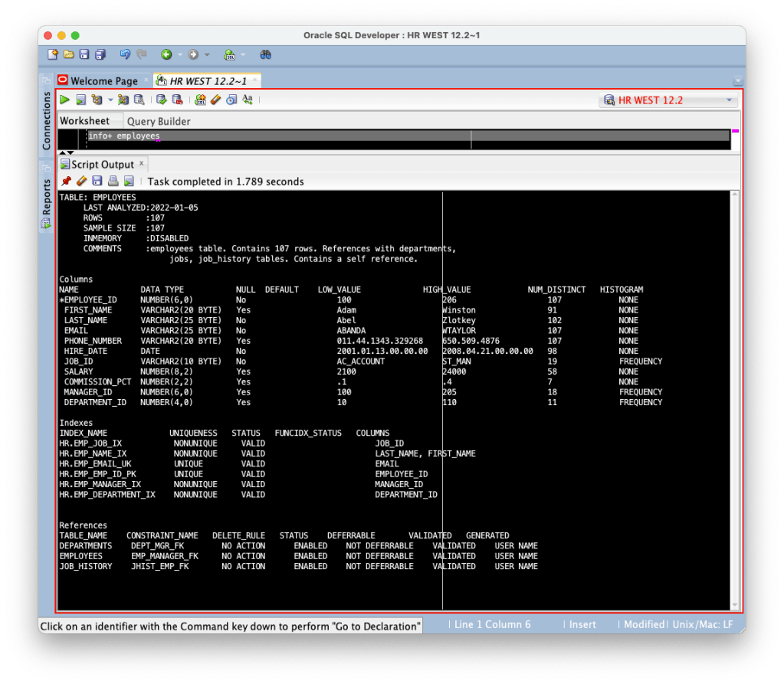Pin the Script Output panel

66,182
